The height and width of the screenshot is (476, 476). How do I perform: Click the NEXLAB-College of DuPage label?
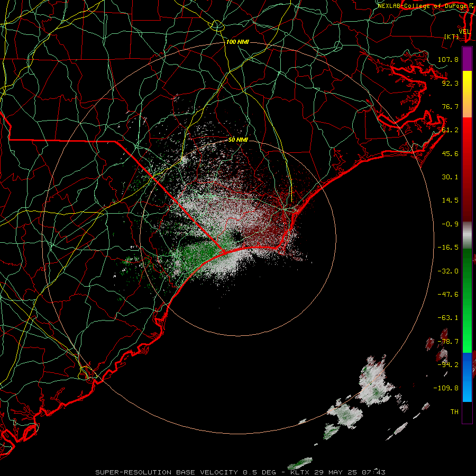422,6
